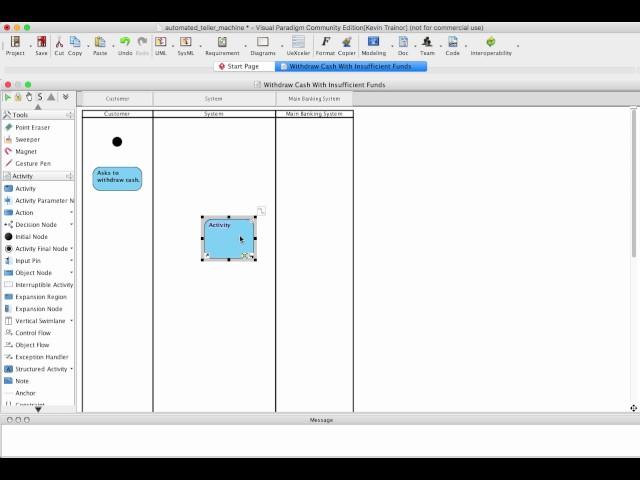Expand the Input Pin palette item arrow
Image resolution: width=640 pixels, height=480 pixels.
click(x=71, y=260)
